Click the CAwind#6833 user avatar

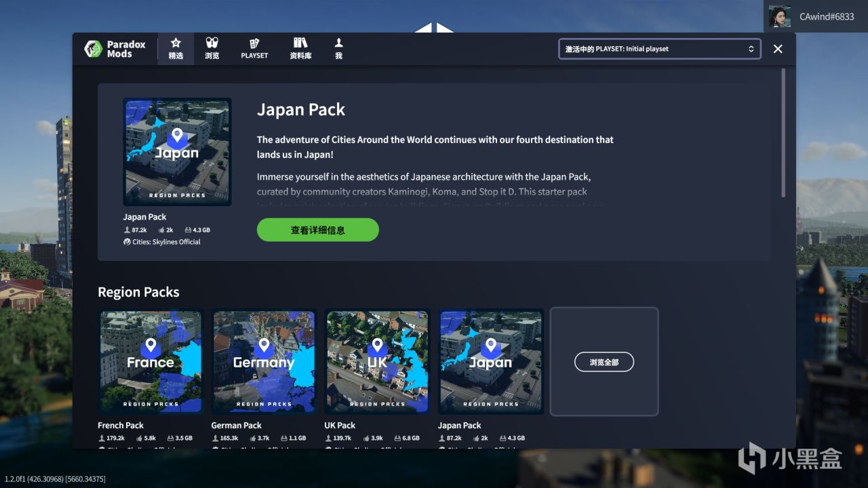(780, 16)
